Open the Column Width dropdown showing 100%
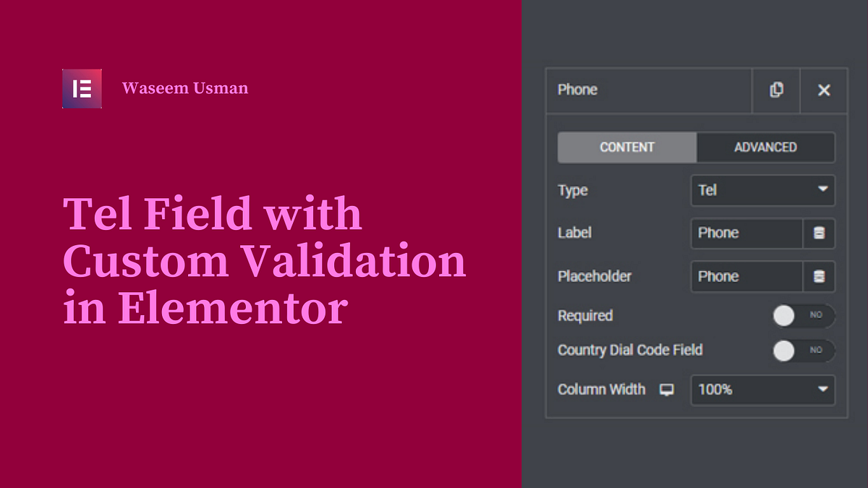 click(x=762, y=390)
